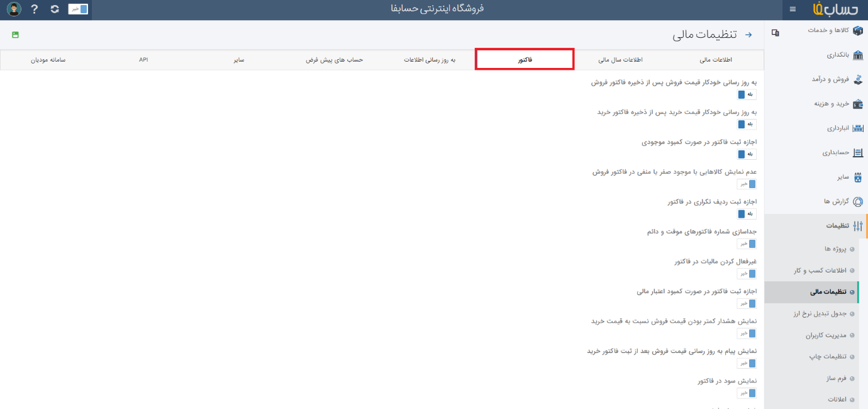Image resolution: width=868 pixels, height=409 pixels.
Task: Click the device layout icon beside کالاها و خدمات
Action: click(x=776, y=33)
